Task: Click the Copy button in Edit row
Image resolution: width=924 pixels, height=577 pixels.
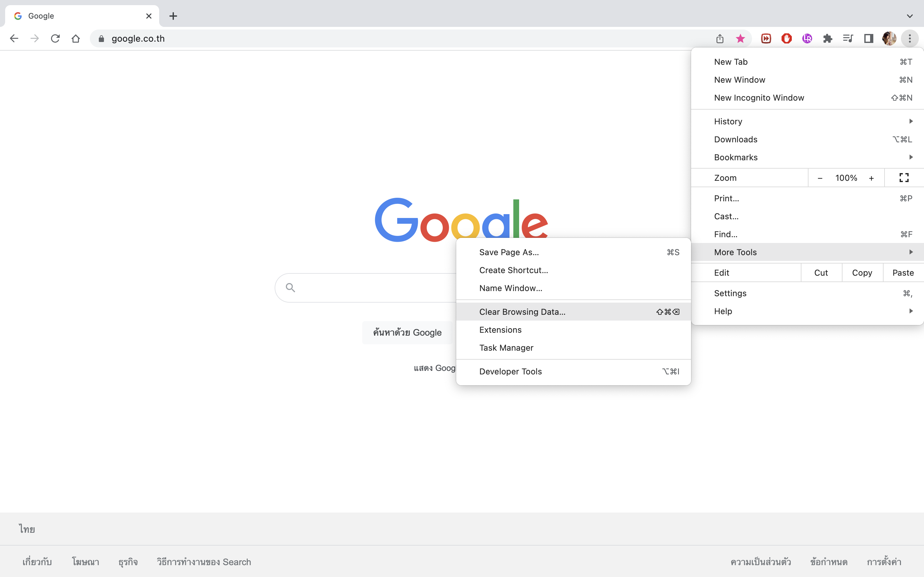Action: [862, 272]
